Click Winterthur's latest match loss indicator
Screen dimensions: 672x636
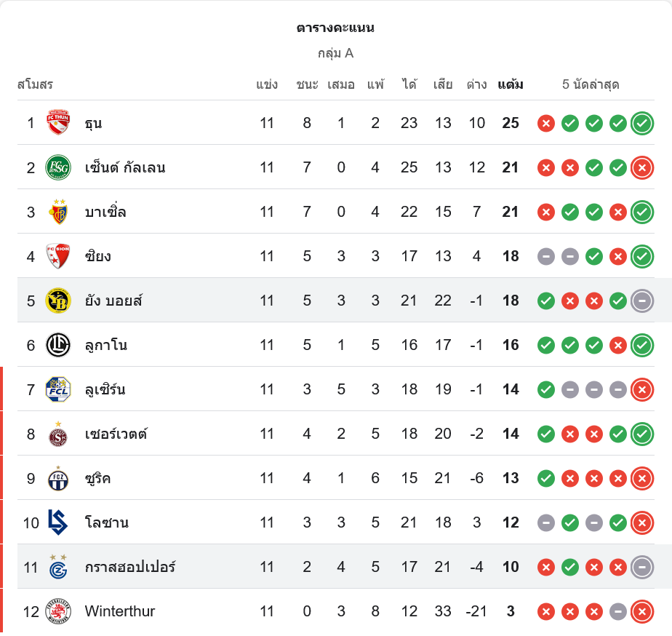641,611
